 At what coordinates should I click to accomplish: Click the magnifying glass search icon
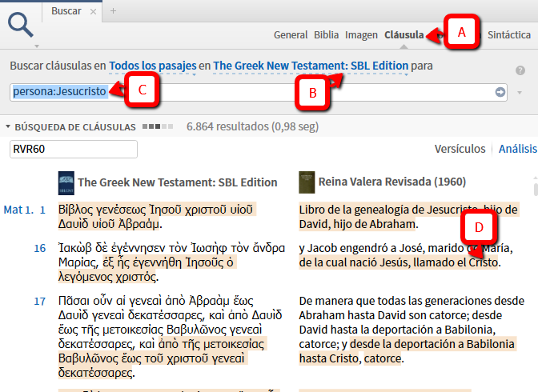21,25
